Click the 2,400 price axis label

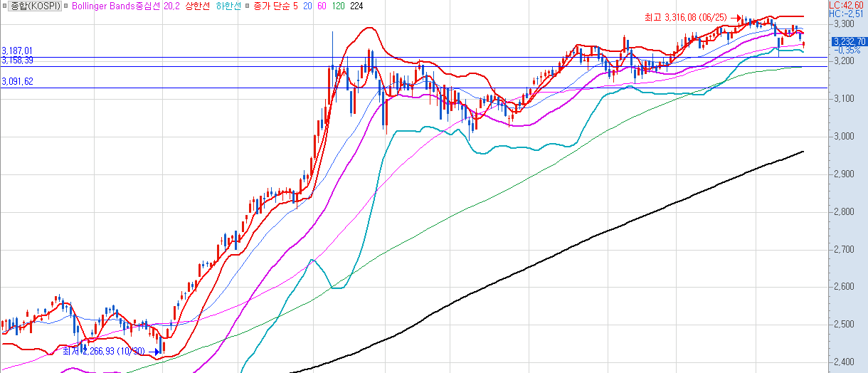(845, 362)
